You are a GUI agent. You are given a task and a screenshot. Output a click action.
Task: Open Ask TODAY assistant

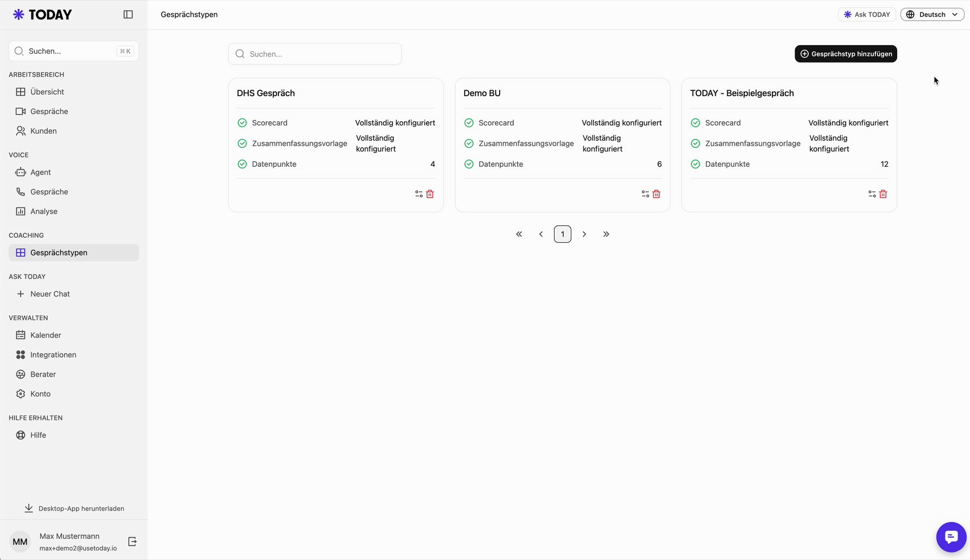pyautogui.click(x=867, y=15)
